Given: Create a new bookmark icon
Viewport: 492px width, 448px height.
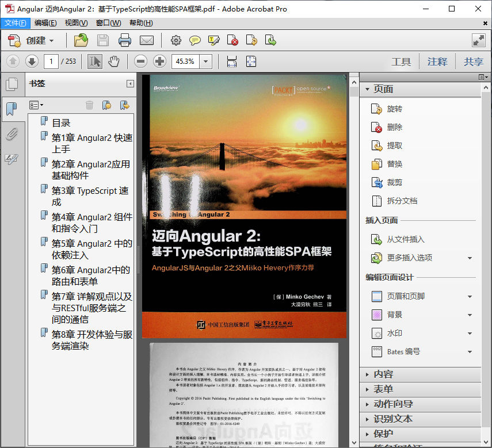Looking at the screenshot, I should (x=106, y=105).
